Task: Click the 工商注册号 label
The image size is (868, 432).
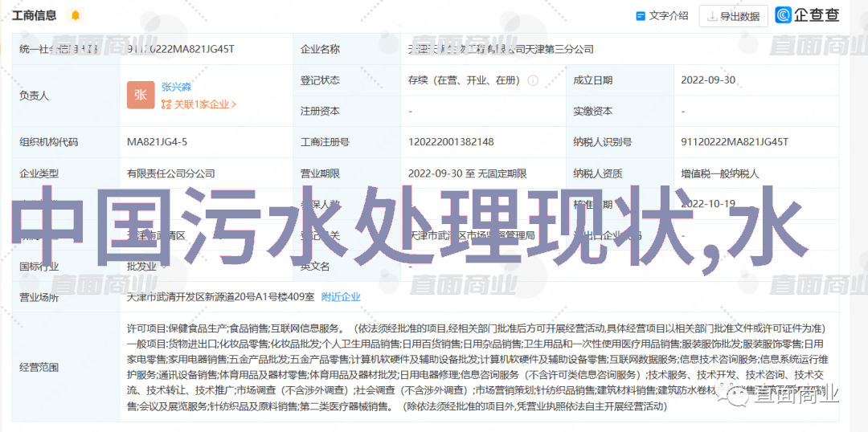Action: click(x=325, y=142)
